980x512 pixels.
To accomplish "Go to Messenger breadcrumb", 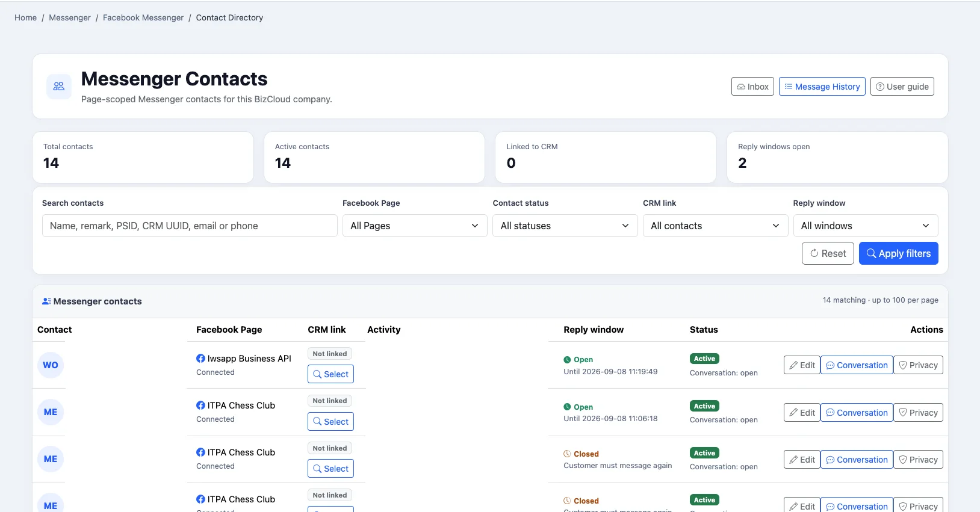I will point(70,17).
